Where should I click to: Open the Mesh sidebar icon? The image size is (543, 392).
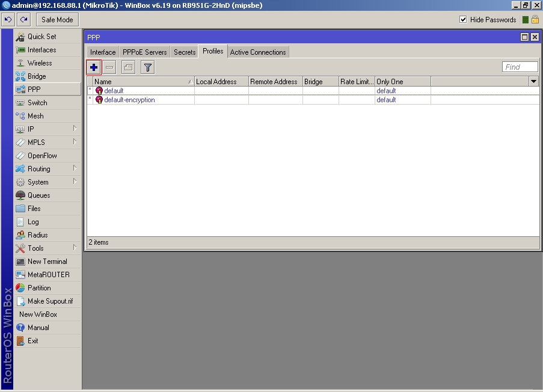click(20, 116)
